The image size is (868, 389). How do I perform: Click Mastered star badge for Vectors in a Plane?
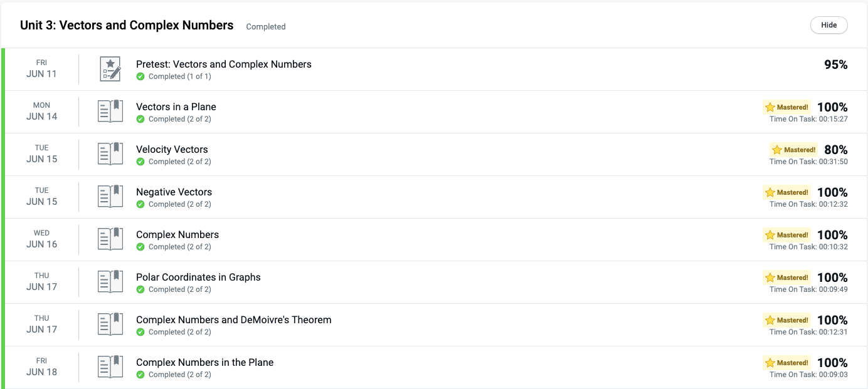pos(786,107)
